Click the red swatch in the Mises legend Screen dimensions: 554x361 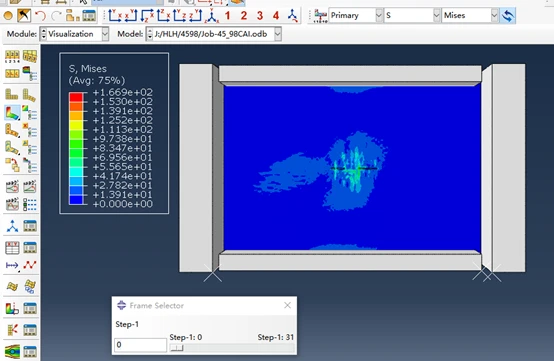point(76,97)
